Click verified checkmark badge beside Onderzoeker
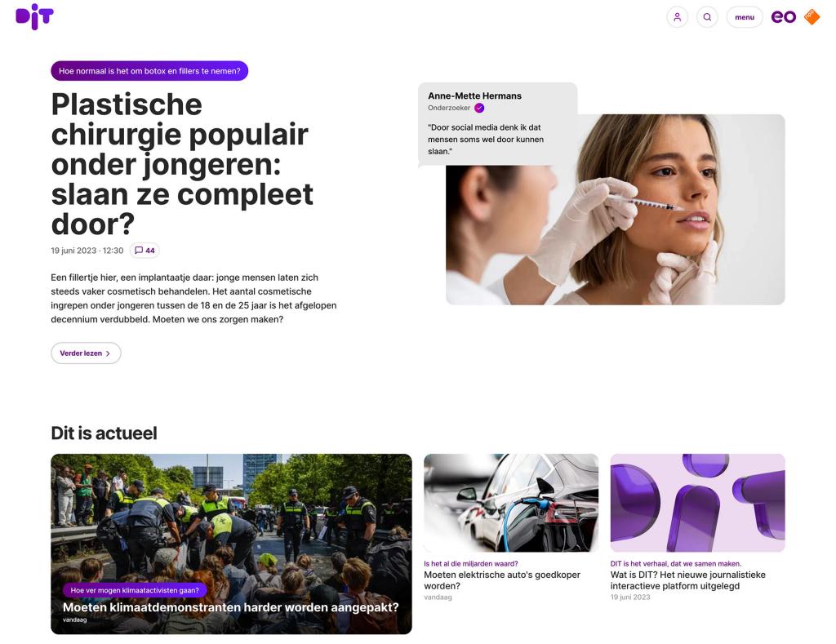Viewport: 836px width, 644px height. pos(479,108)
